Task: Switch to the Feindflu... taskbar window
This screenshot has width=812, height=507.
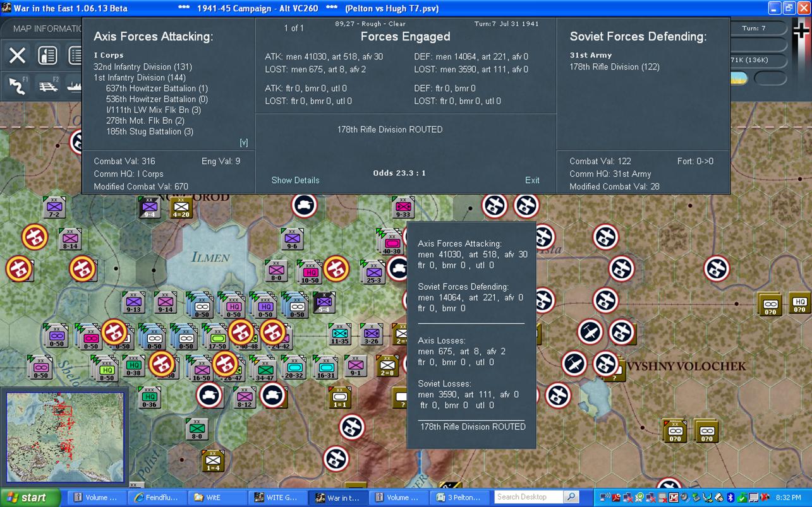Action: [157, 498]
